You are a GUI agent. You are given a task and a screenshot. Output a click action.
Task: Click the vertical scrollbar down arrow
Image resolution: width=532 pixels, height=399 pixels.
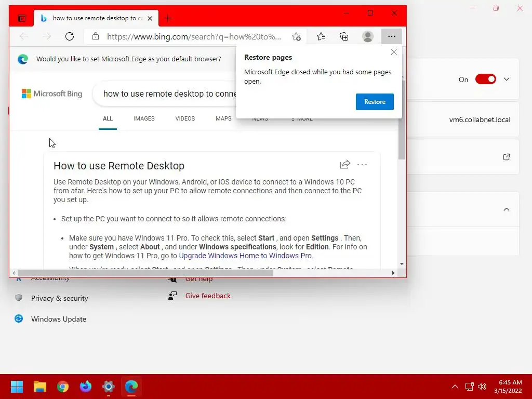(402, 263)
